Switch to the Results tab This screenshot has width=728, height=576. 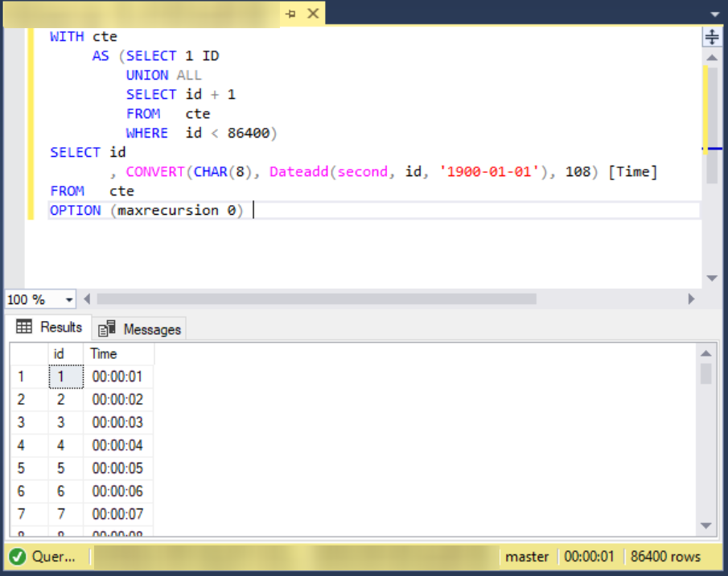49,327
